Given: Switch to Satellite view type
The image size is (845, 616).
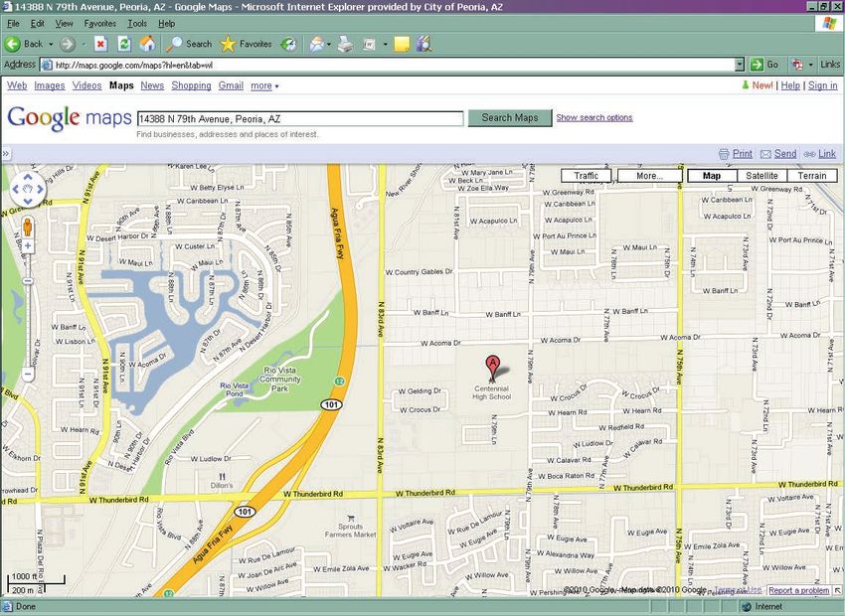Looking at the screenshot, I should click(x=761, y=176).
